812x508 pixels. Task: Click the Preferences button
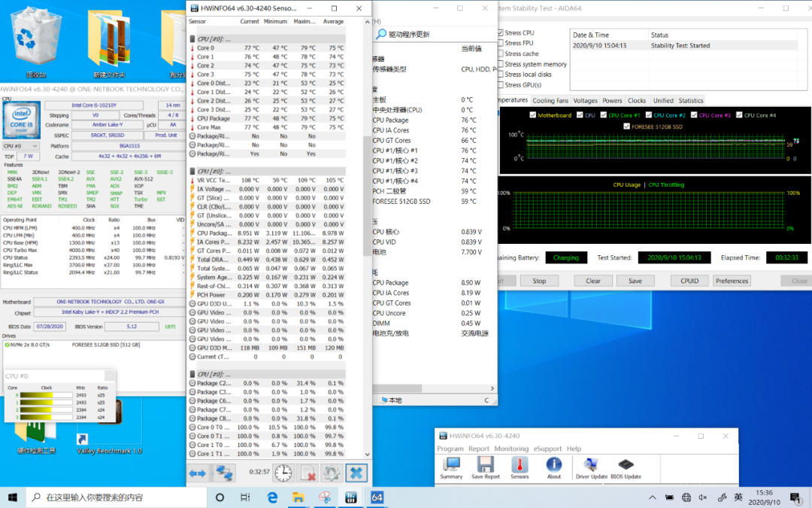coord(732,281)
